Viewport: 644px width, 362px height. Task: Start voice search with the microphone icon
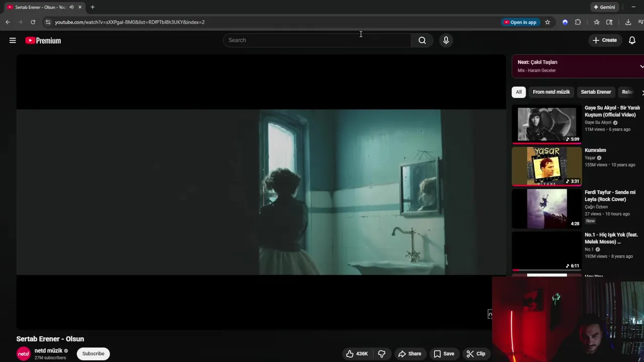coord(446,40)
